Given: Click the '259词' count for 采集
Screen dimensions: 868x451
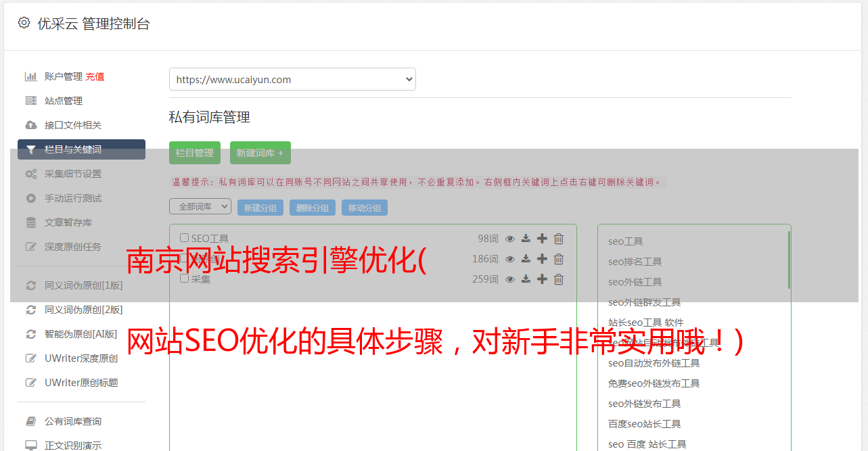Looking at the screenshot, I should [x=485, y=279].
